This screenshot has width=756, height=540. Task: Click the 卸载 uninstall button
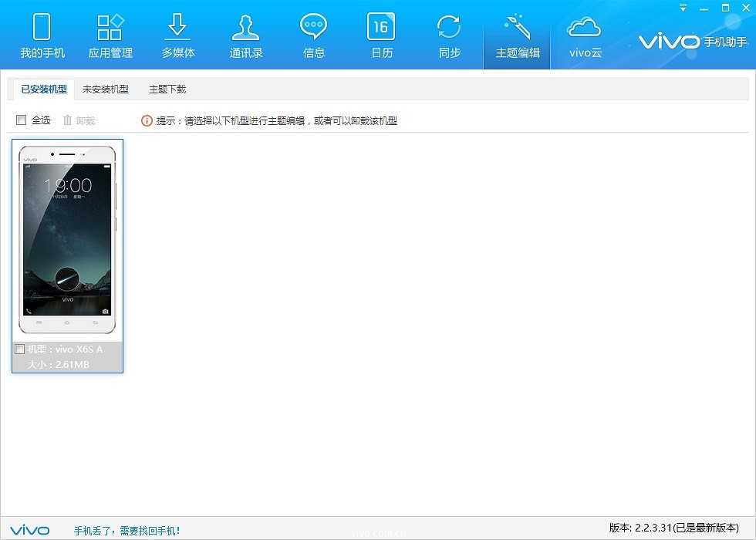[x=79, y=120]
